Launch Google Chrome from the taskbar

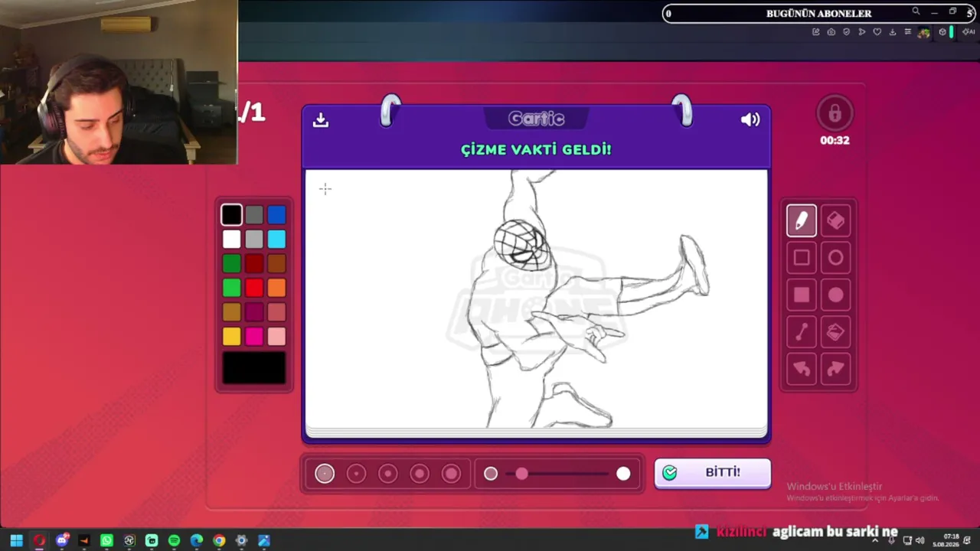point(219,541)
